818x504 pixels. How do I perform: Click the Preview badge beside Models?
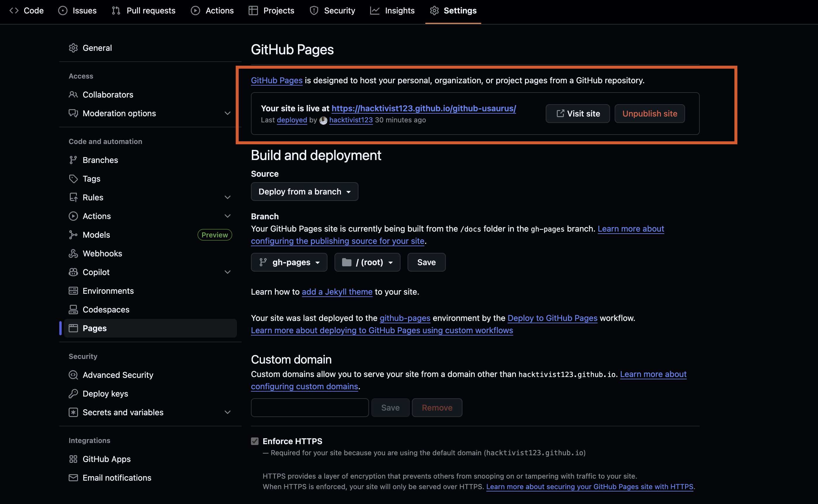coord(215,235)
